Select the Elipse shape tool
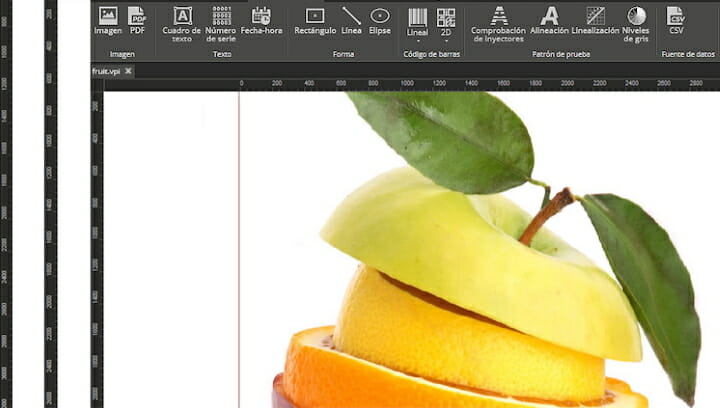This screenshot has height=408, width=720. click(380, 21)
